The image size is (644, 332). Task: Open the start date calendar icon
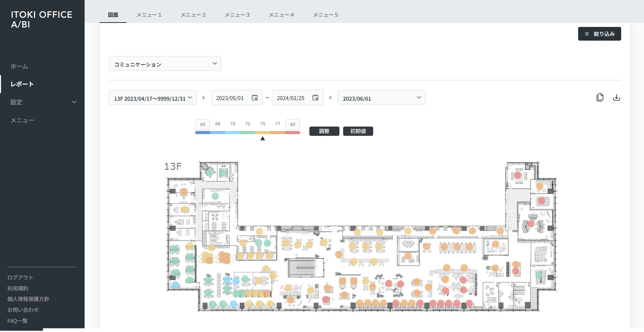[x=254, y=98]
